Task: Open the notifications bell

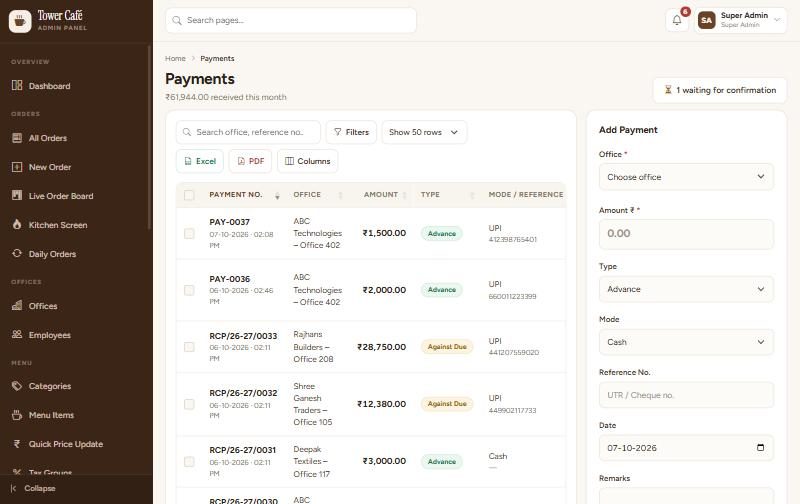Action: click(677, 20)
